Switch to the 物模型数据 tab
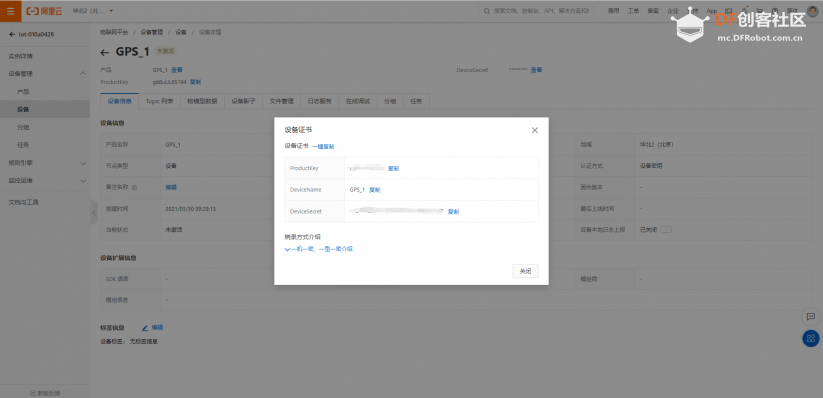This screenshot has height=398, width=823. click(x=202, y=101)
